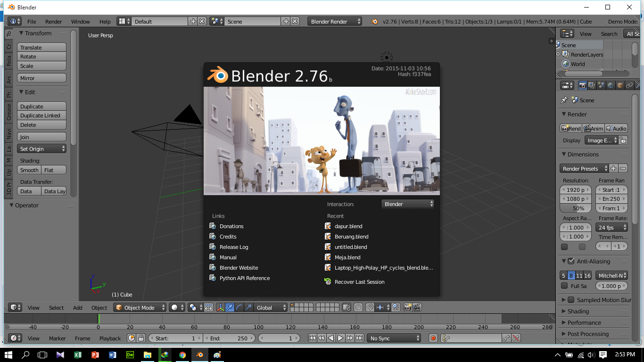
Task: Open the File menu
Action: point(32,21)
